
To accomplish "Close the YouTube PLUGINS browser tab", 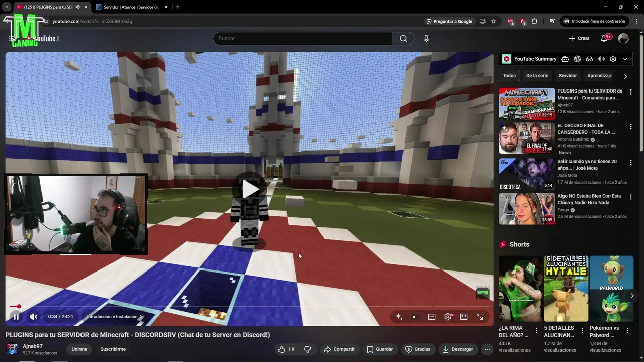I will (86, 7).
